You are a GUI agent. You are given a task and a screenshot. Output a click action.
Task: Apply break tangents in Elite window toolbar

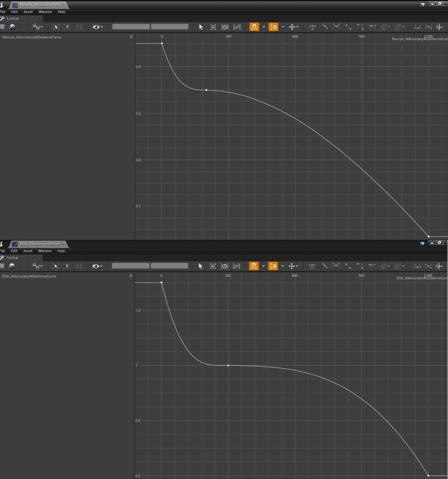tap(336, 266)
